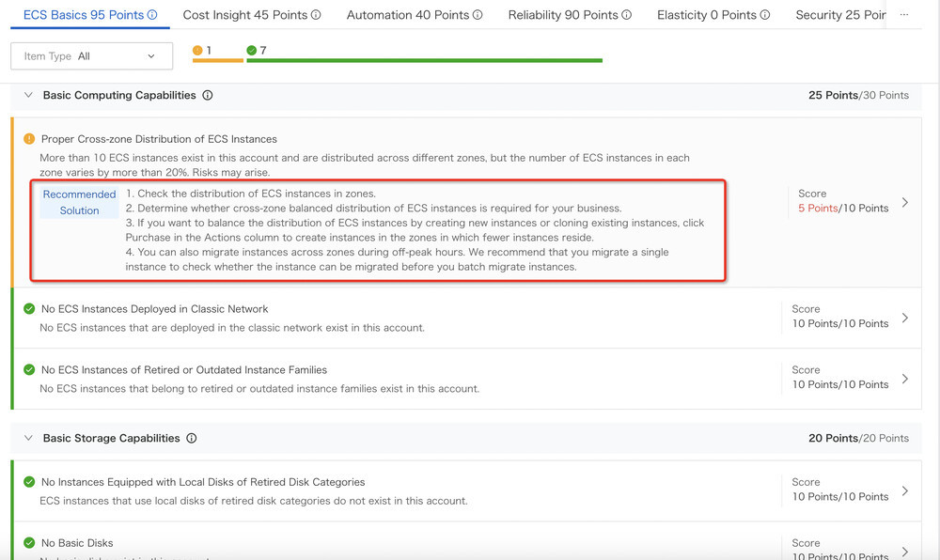Expand details arrow for Cross-zone Distribution score
The height and width of the screenshot is (560, 940).
click(x=905, y=202)
